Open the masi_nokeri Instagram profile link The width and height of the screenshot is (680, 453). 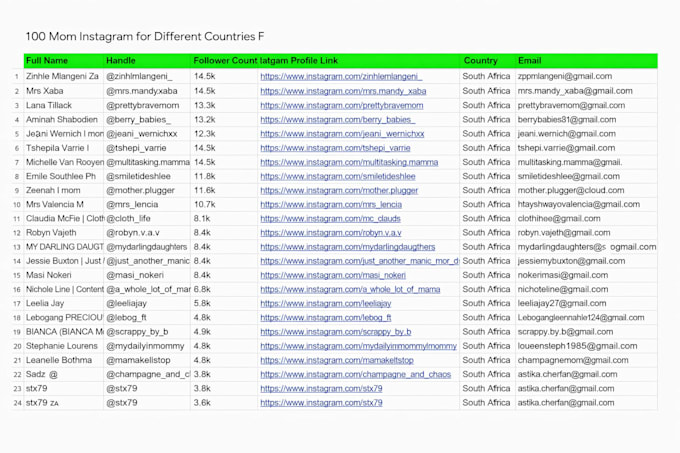click(x=333, y=275)
